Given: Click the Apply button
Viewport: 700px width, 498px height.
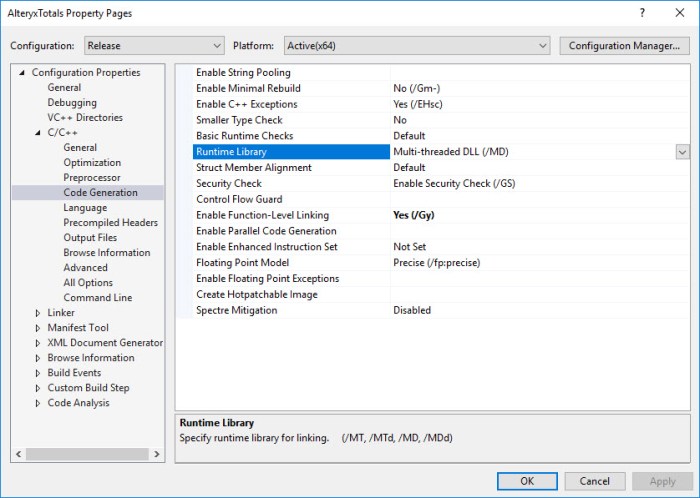Looking at the screenshot, I should [x=662, y=481].
